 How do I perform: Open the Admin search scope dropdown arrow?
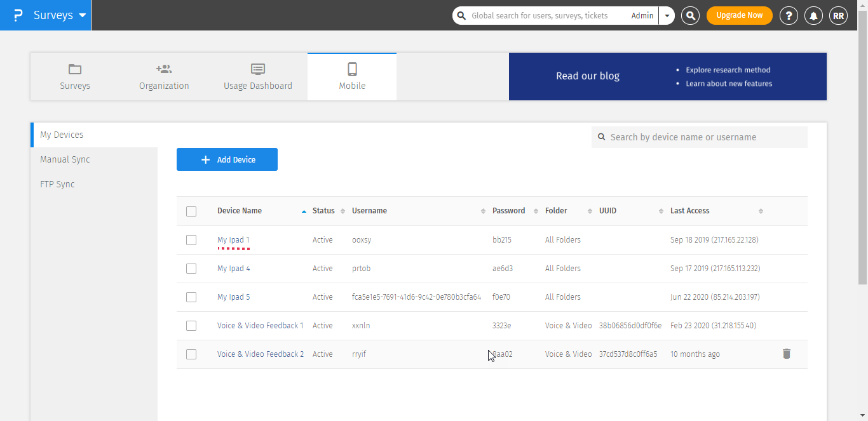pos(667,16)
